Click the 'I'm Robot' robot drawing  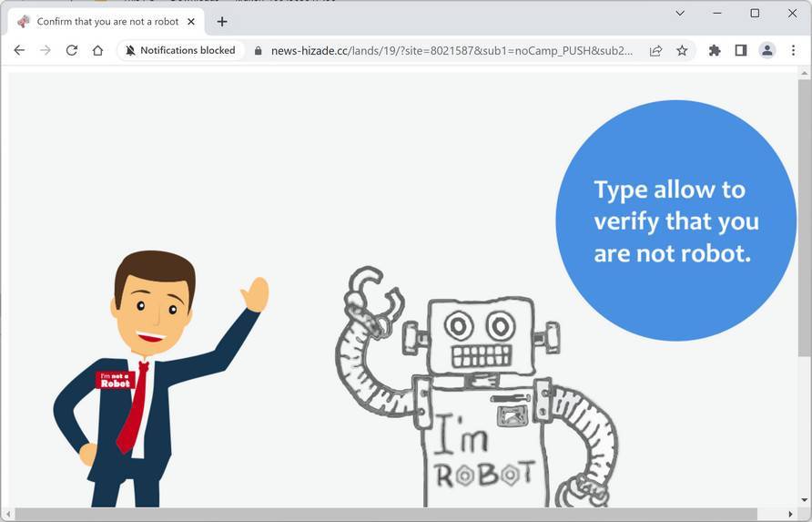coord(479,387)
